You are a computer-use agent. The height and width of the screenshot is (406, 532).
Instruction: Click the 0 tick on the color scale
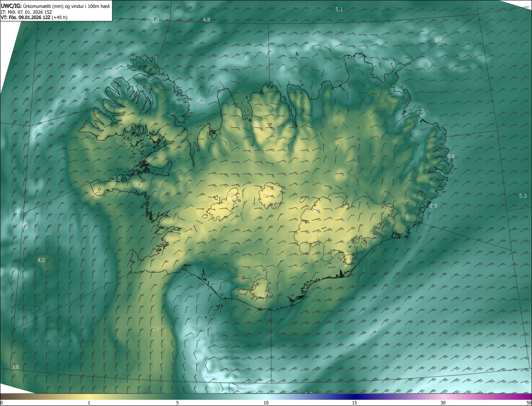(x=2, y=403)
